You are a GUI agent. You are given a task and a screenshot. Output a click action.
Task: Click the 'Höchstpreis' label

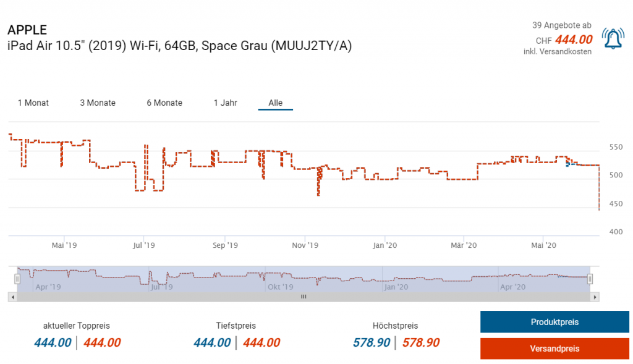(395, 326)
